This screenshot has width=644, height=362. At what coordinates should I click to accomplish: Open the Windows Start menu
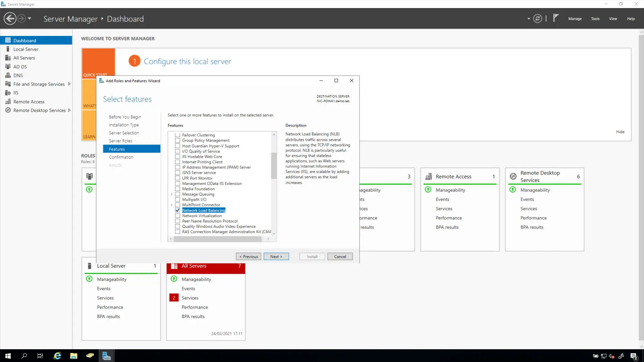tap(8, 356)
